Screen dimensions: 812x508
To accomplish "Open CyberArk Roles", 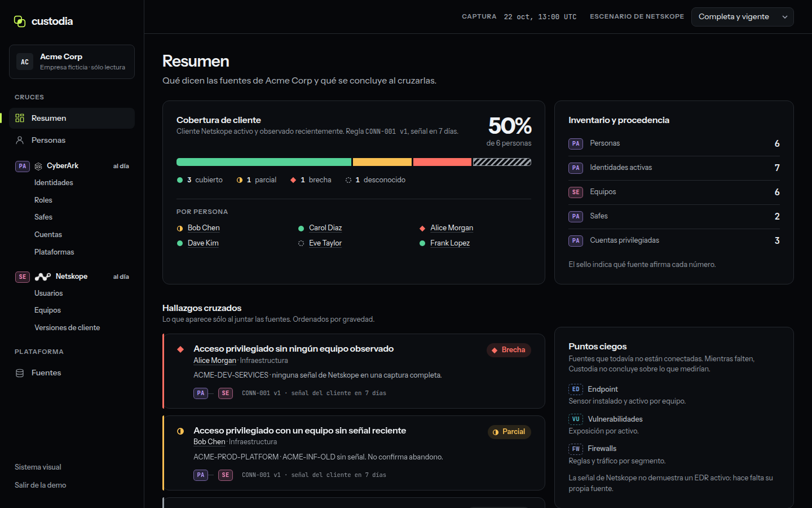I will coord(43,200).
